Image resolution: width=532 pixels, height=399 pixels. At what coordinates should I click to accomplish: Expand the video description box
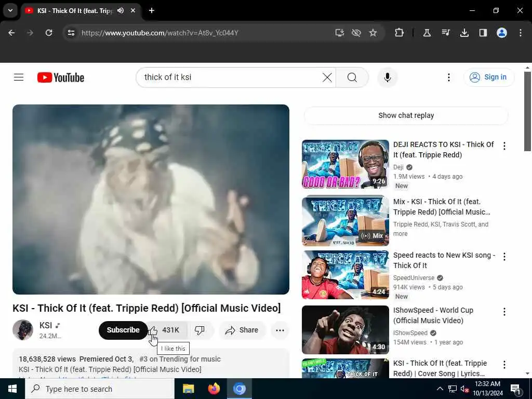pos(151,364)
